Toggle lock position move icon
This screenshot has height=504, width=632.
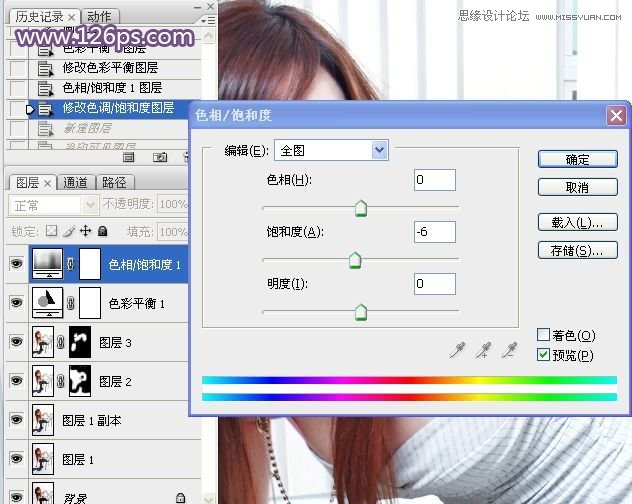click(x=85, y=231)
